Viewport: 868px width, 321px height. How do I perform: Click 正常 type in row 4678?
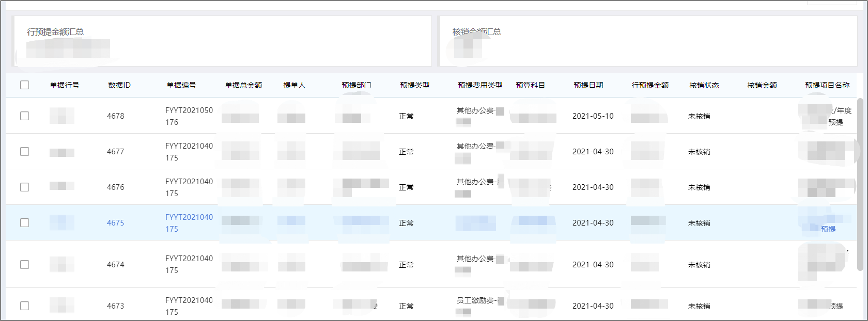pyautogui.click(x=406, y=116)
